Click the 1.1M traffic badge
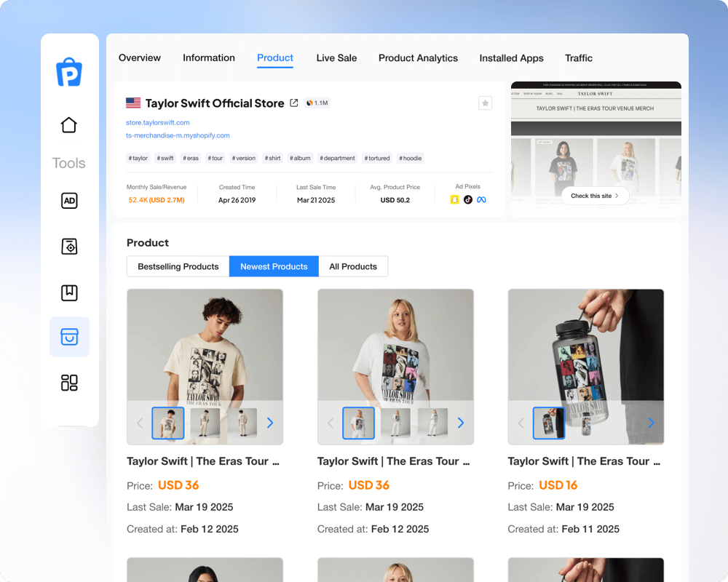Image resolution: width=728 pixels, height=582 pixels. point(317,103)
